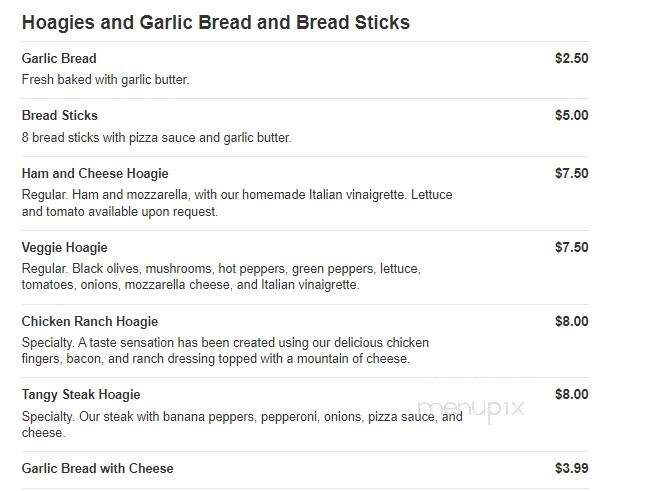Click the $5.00 Bread Sticks price
The height and width of the screenshot is (491, 650).
(x=572, y=115)
